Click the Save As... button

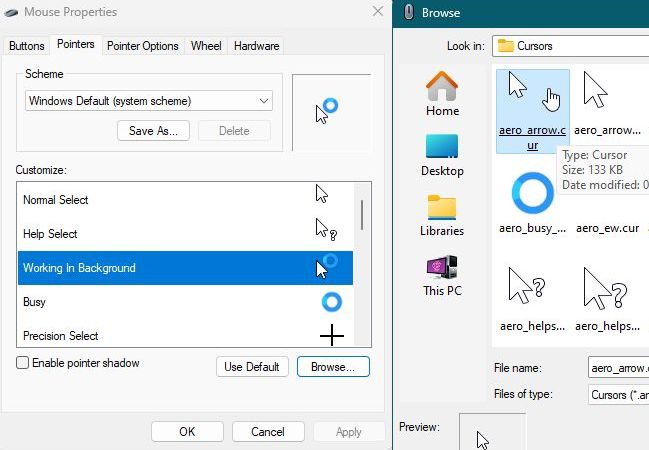point(153,131)
